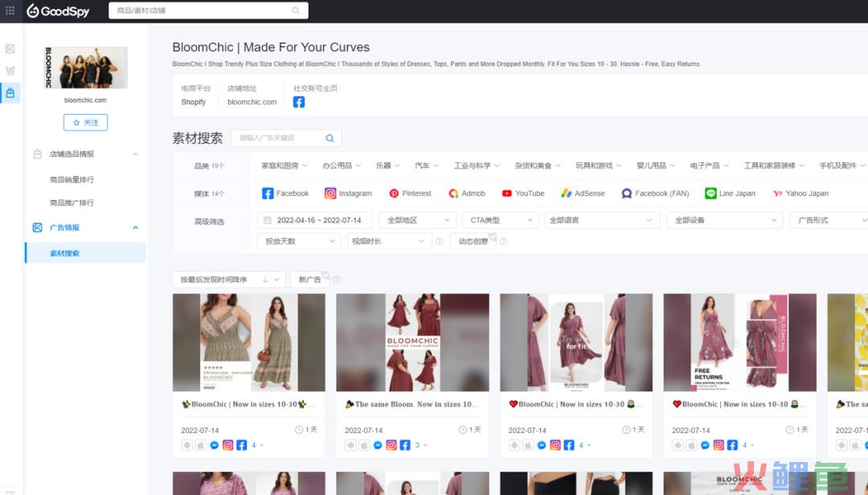The height and width of the screenshot is (495, 868).
Task: Click help icon next to 新广告
Action: (x=336, y=280)
